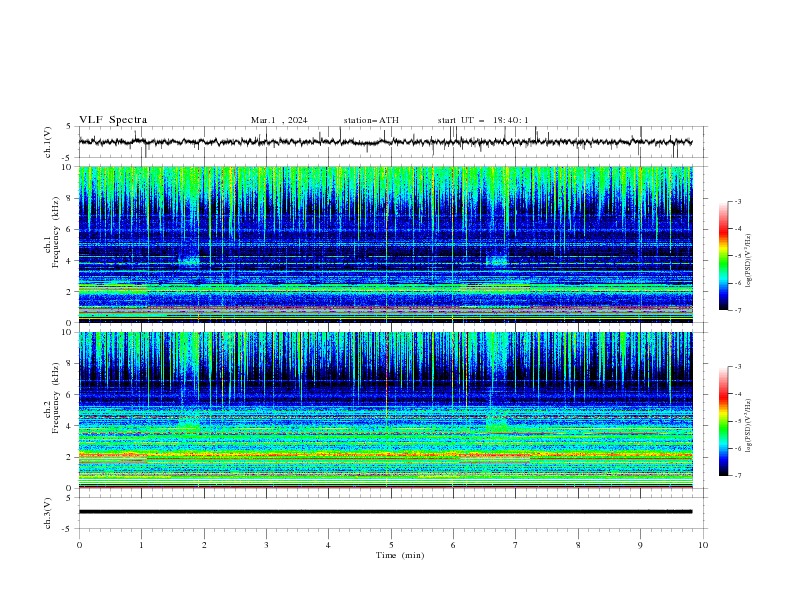Select the date label 'Mar.1 , 2024'
Viewport: 792px width, 612px height.
[279, 120]
